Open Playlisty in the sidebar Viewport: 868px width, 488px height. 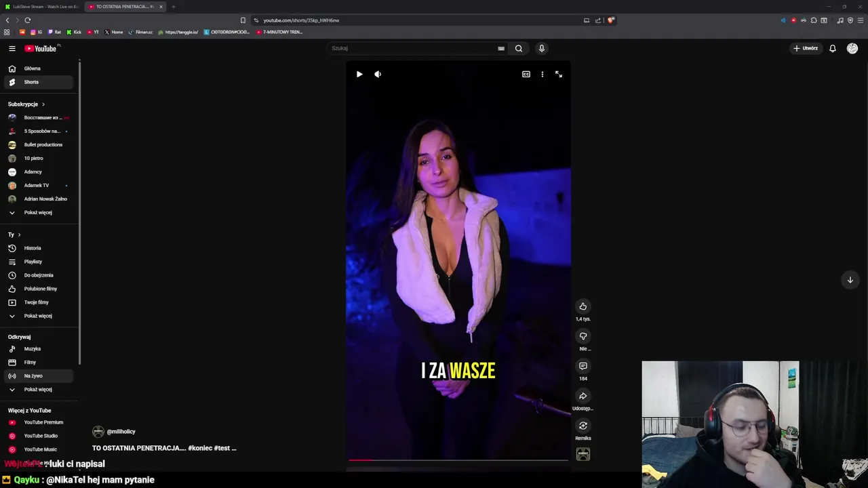[39, 262]
